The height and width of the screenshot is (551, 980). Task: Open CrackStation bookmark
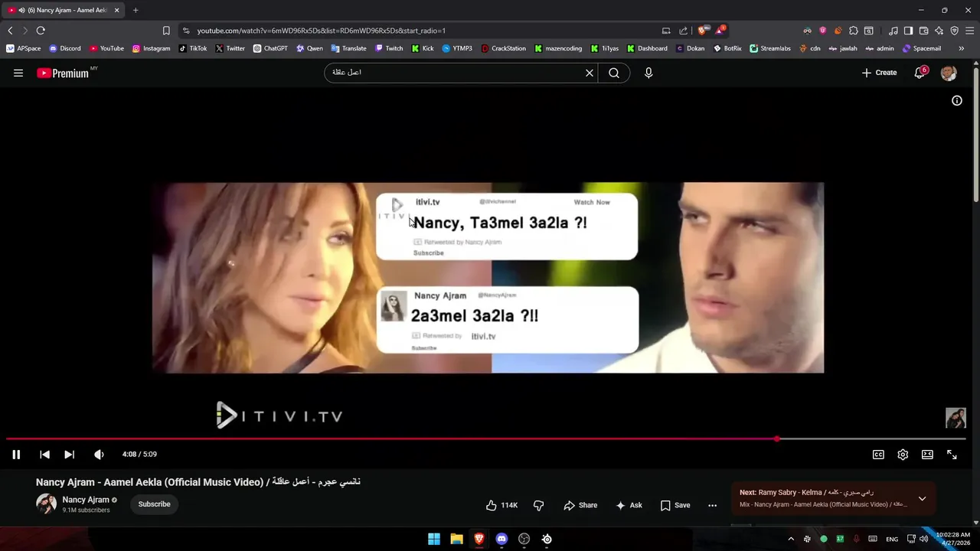504,48
